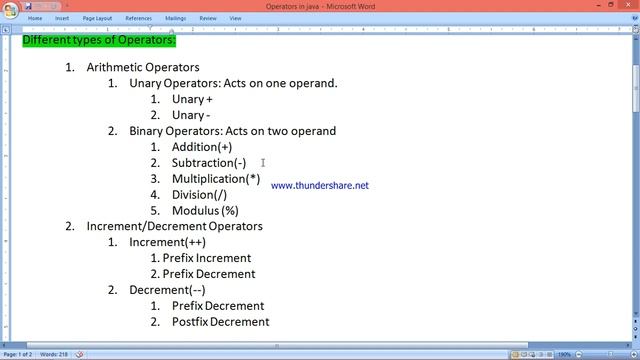Click the Next Page browse button
This screenshot has width=640, height=360.
click(x=636, y=336)
